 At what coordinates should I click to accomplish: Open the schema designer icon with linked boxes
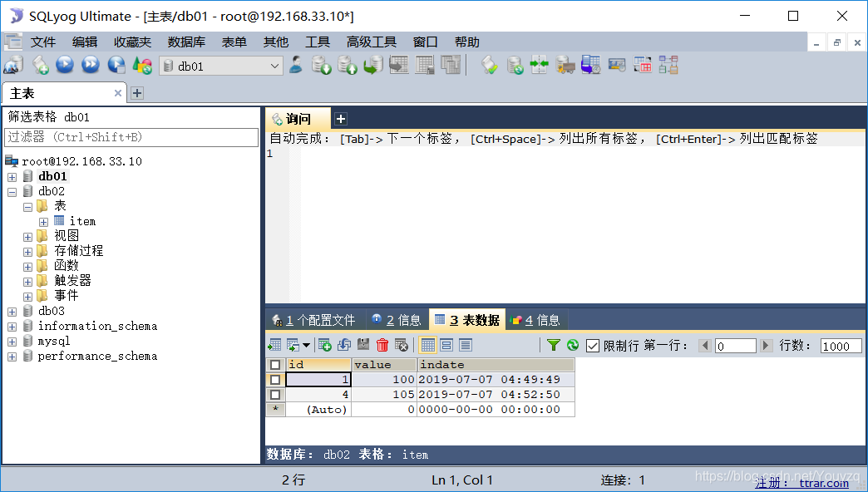click(668, 66)
